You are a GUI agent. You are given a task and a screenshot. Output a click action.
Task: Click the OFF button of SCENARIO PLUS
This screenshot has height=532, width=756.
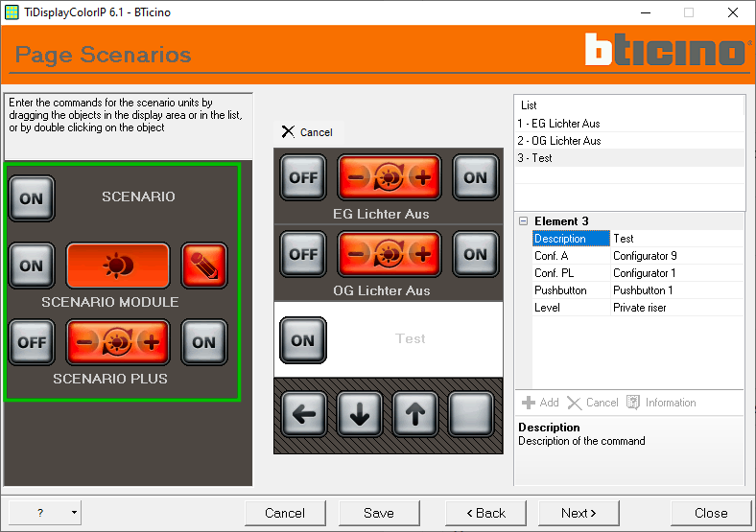click(x=32, y=342)
